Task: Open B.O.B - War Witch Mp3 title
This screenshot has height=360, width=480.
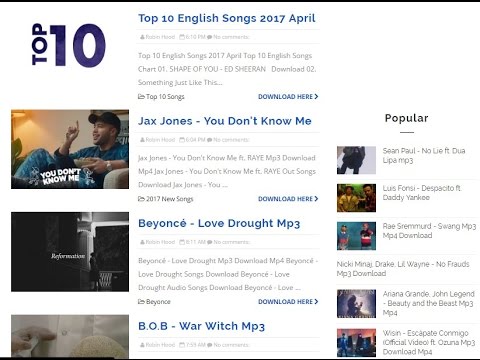Action: pos(201,326)
